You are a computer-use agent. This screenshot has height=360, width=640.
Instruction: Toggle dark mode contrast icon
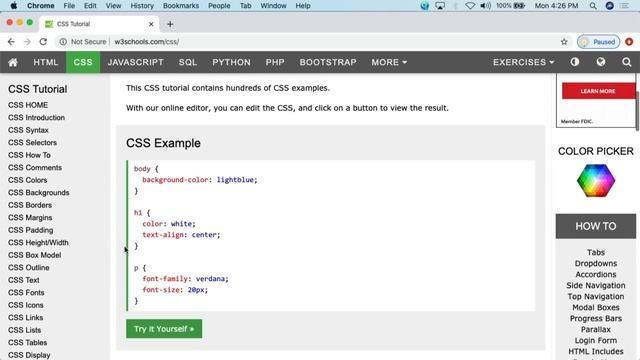(x=575, y=62)
